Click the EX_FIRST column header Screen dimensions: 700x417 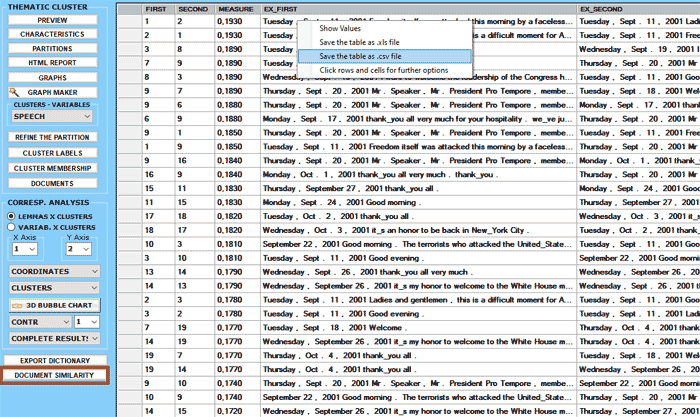coord(418,9)
